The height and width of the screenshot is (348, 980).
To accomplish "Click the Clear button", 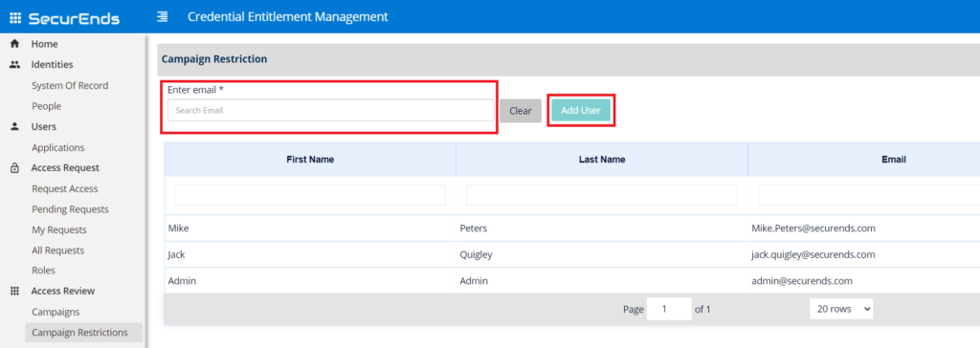I will 520,111.
